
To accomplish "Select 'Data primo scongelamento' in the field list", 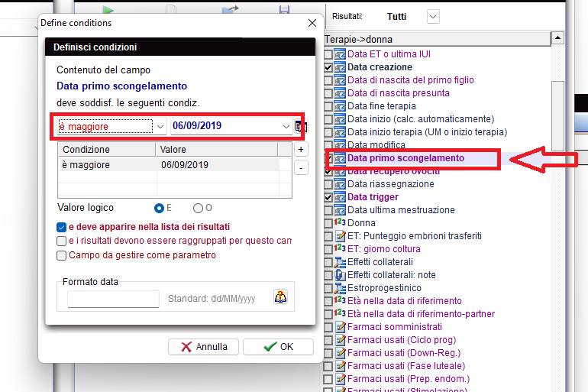I will tap(405, 158).
